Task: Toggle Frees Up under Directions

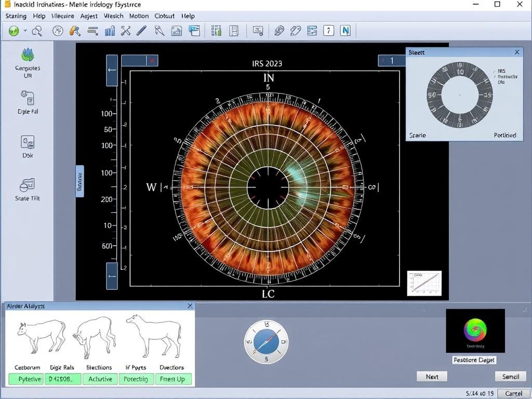Action: tap(174, 379)
